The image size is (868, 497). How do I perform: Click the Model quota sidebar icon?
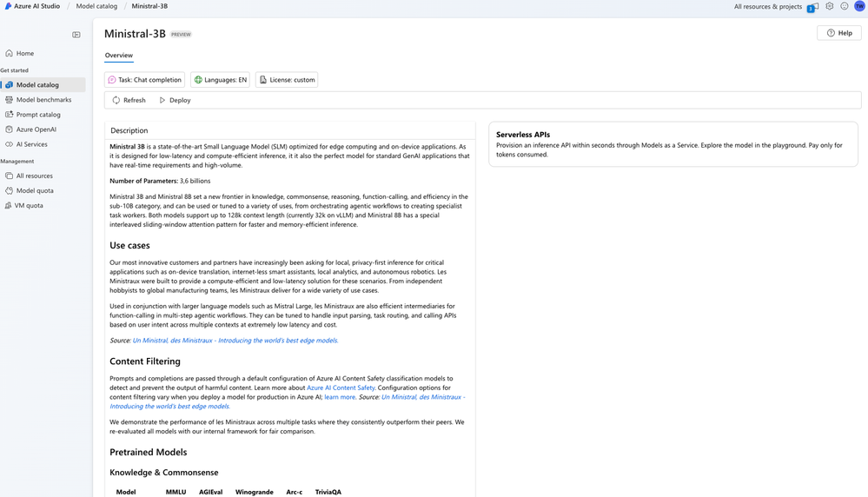click(9, 190)
